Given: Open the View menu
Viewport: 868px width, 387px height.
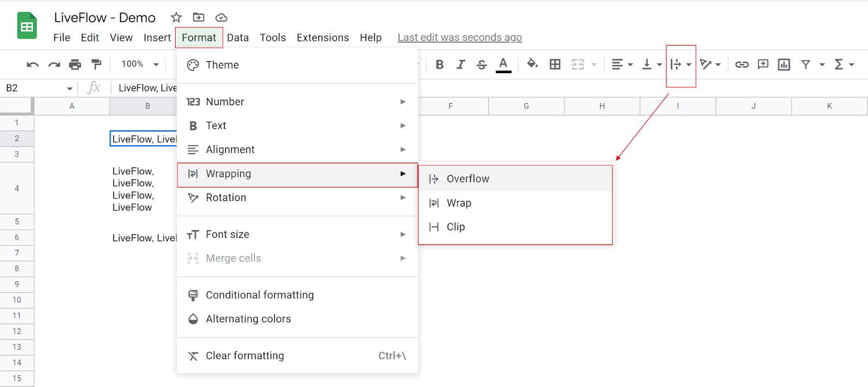Looking at the screenshot, I should point(121,37).
